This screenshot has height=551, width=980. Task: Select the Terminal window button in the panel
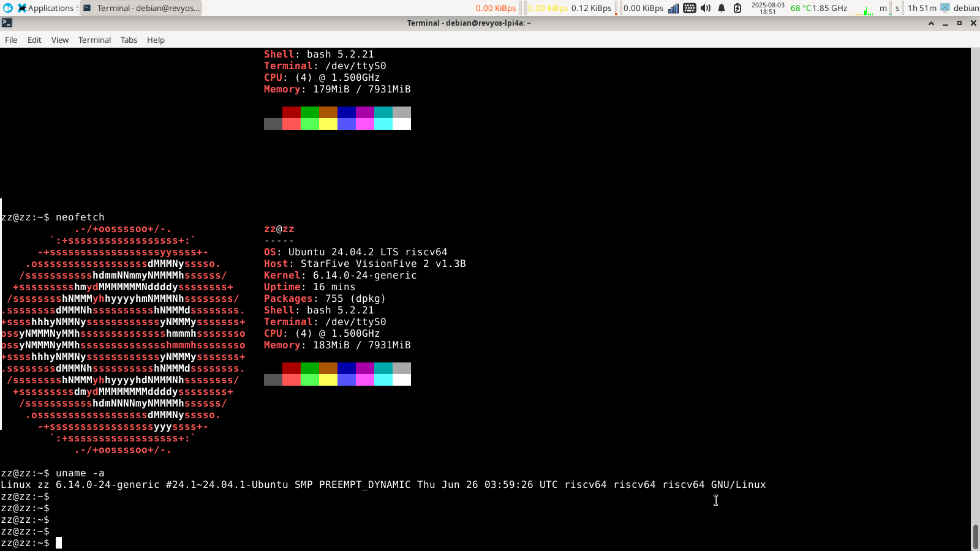(141, 8)
